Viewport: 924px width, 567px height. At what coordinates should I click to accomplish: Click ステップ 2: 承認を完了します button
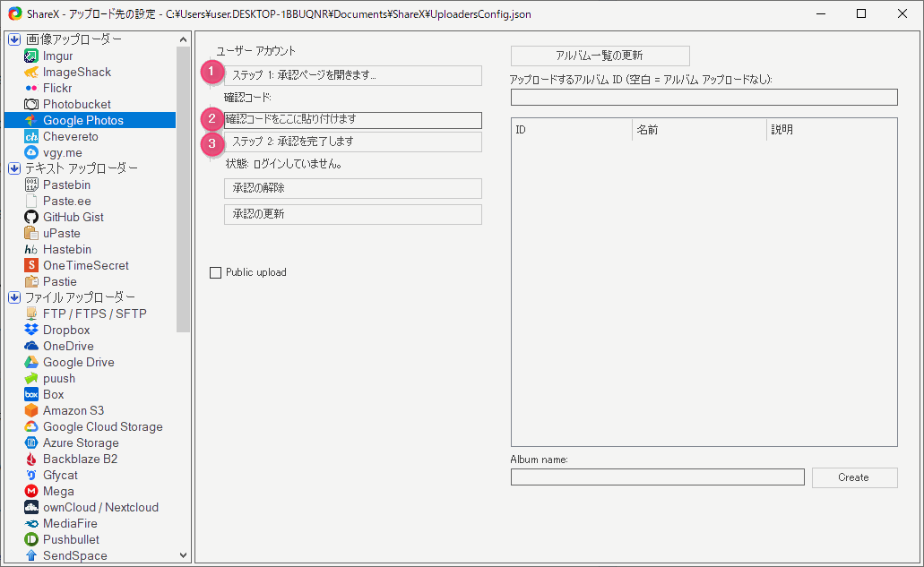coord(353,142)
